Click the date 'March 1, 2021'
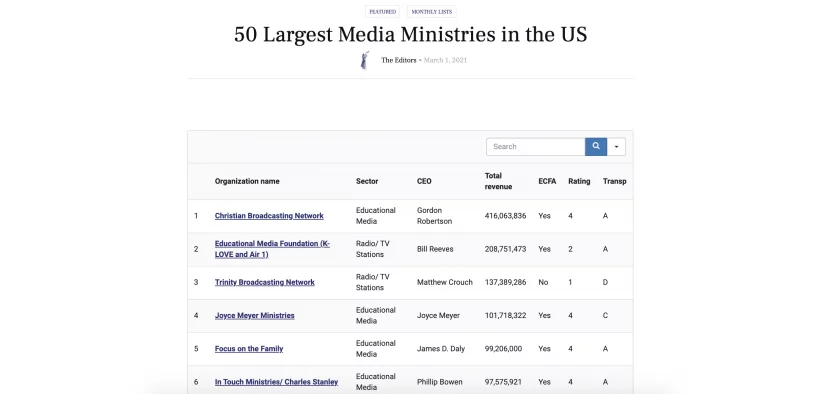 point(445,60)
